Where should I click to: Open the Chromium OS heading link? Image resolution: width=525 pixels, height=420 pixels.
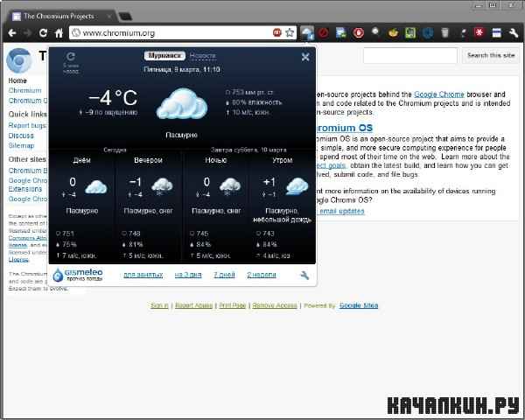click(345, 128)
